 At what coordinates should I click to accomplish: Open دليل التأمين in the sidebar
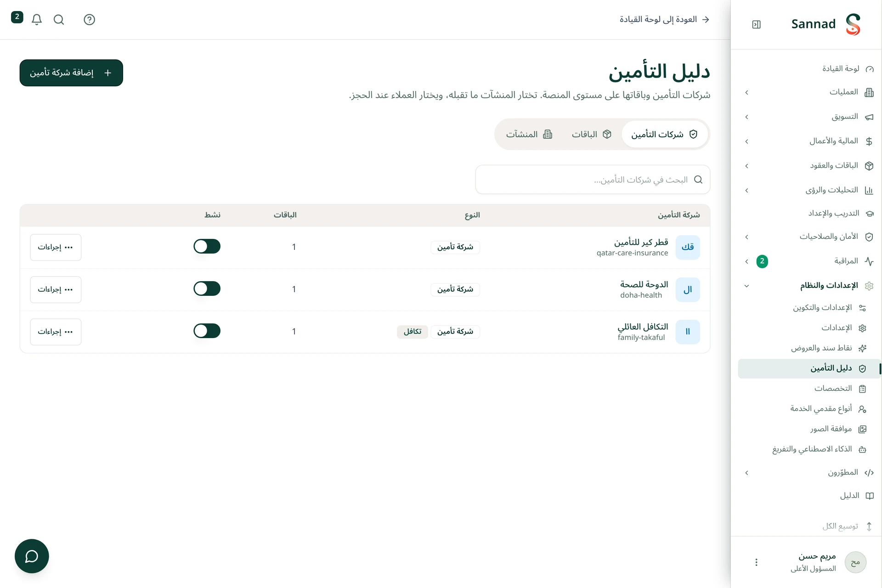[x=809, y=368]
